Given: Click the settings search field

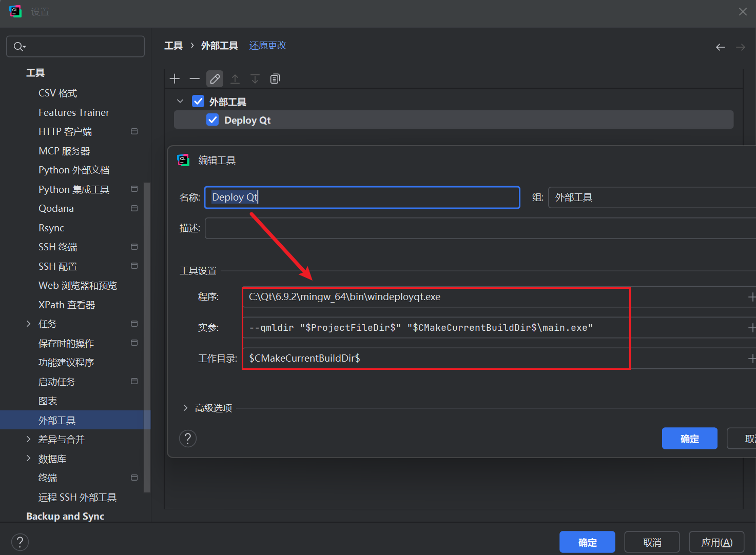Looking at the screenshot, I should [x=75, y=46].
